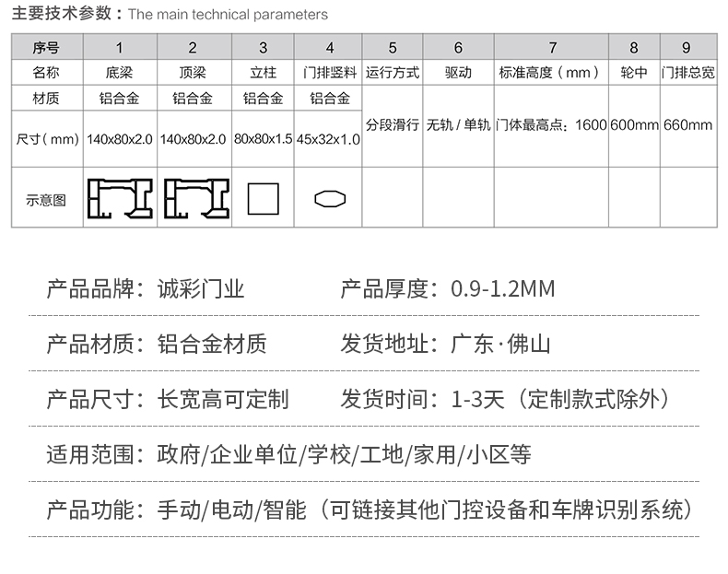Click the shipping address '广东·佛山'
Screen dimensions: 728x574
[x=500, y=344]
